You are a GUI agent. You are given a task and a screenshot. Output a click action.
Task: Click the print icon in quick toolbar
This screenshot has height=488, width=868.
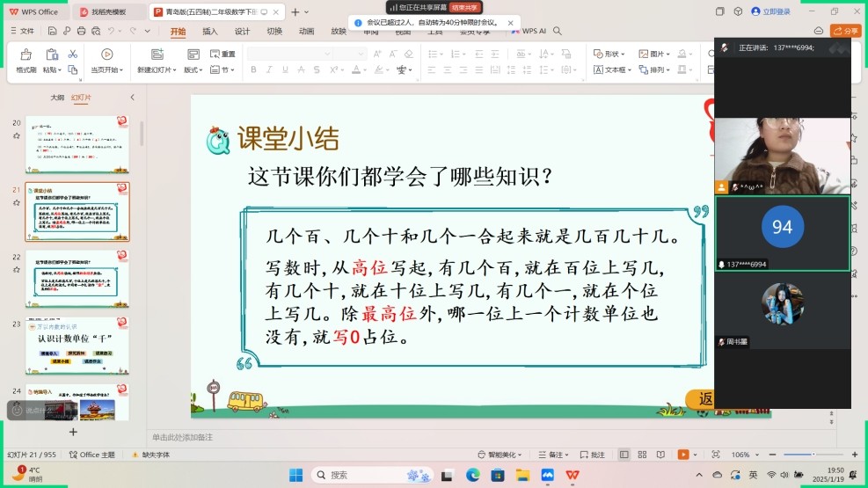point(82,31)
